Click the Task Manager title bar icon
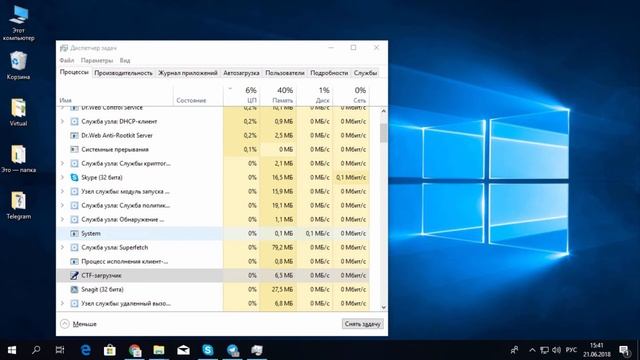The image size is (640, 360). (64, 48)
